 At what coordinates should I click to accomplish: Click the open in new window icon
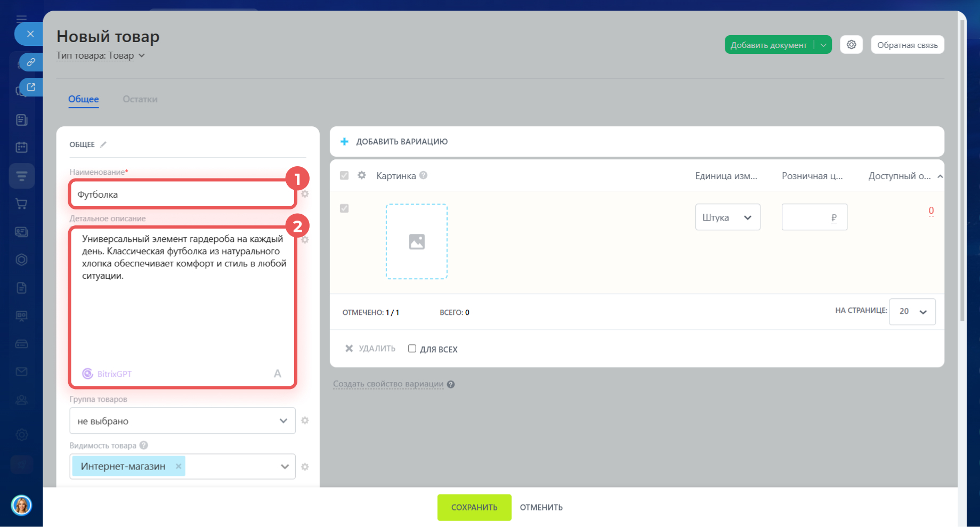click(x=31, y=87)
